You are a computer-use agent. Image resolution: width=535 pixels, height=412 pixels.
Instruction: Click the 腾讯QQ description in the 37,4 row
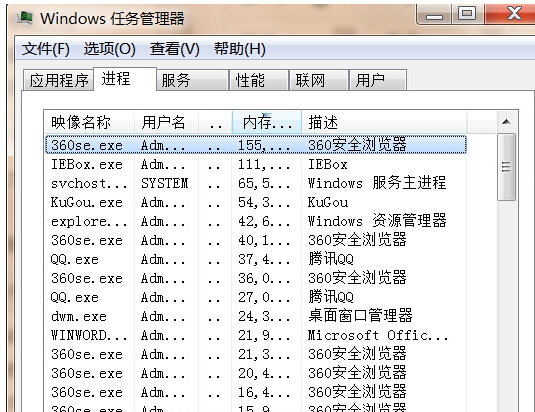[x=331, y=259]
